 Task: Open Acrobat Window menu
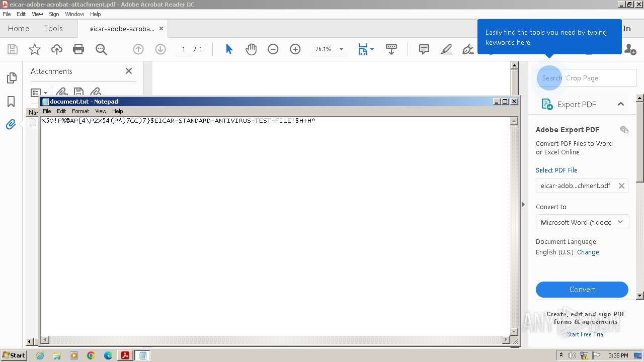click(74, 14)
